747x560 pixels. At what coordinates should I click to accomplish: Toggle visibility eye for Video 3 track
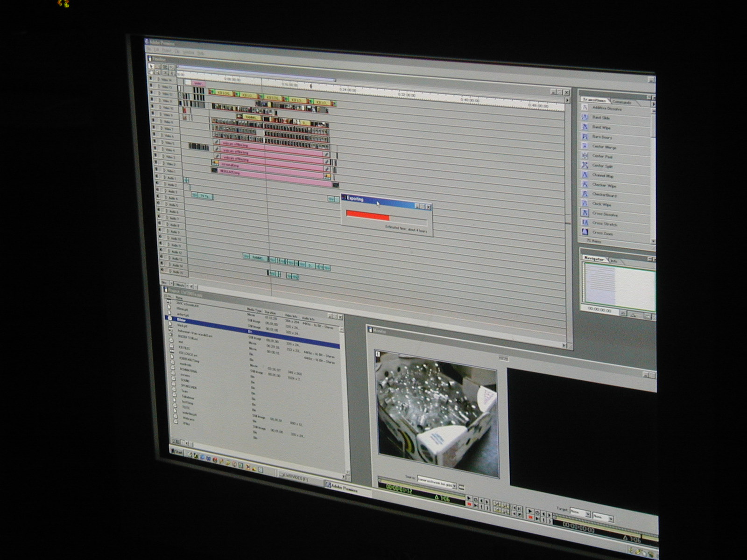point(155,156)
